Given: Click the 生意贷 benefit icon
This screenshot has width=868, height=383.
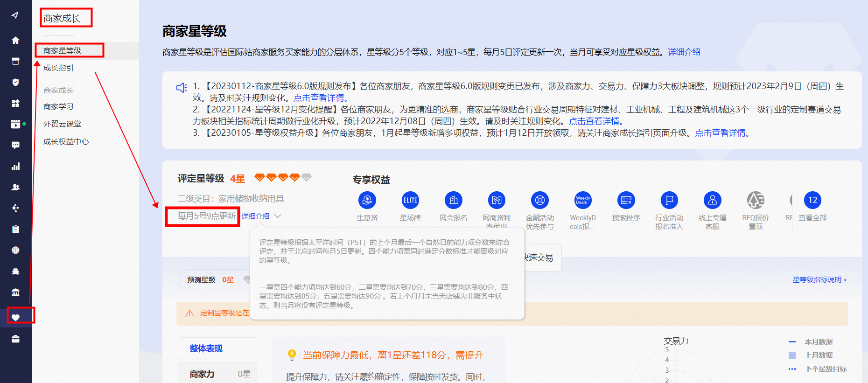Looking at the screenshot, I should point(367,201).
